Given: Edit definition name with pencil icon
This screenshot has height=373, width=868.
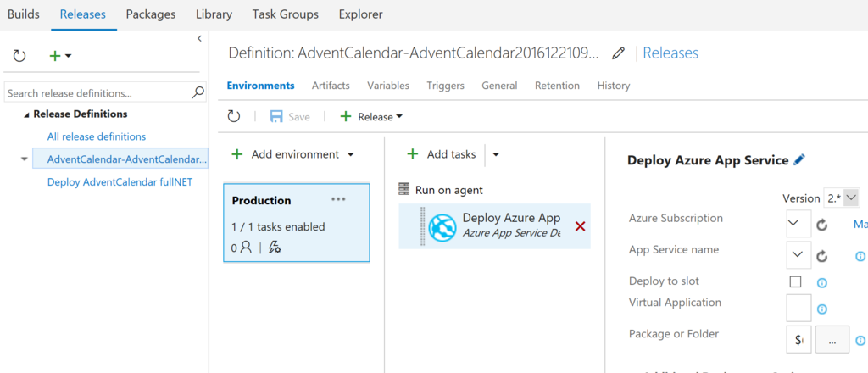Looking at the screenshot, I should pyautogui.click(x=618, y=53).
